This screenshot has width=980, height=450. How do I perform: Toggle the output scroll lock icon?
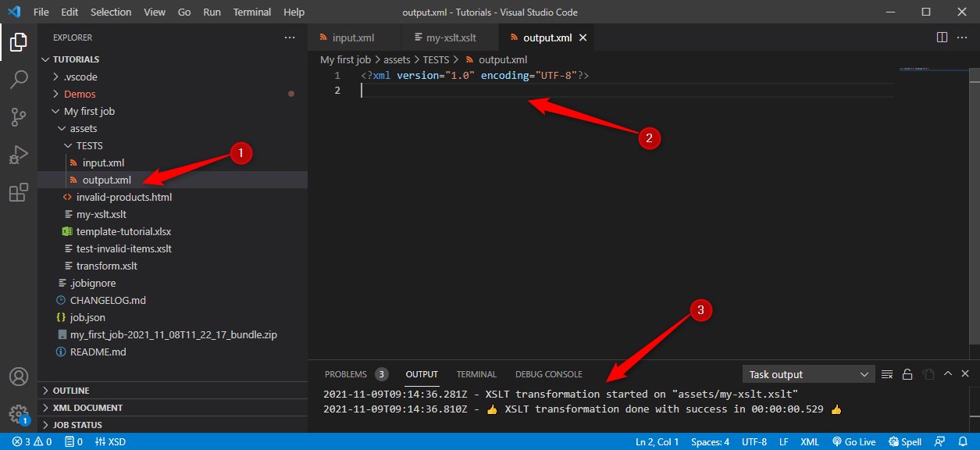coord(907,374)
